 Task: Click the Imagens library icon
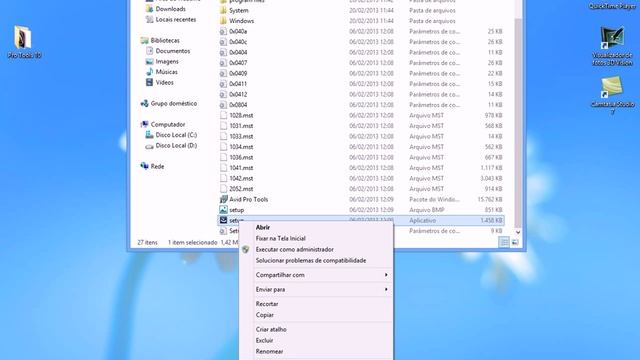coord(149,62)
